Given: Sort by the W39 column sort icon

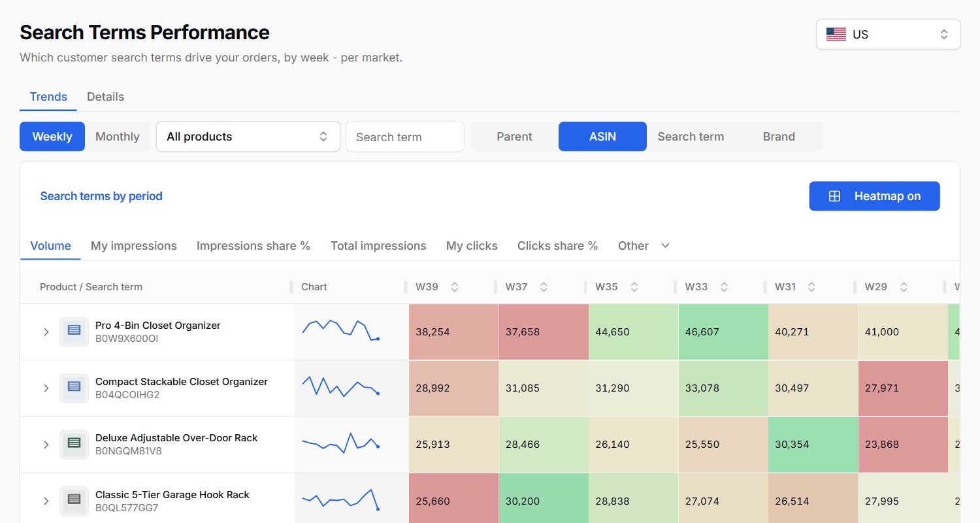Looking at the screenshot, I should pyautogui.click(x=455, y=287).
